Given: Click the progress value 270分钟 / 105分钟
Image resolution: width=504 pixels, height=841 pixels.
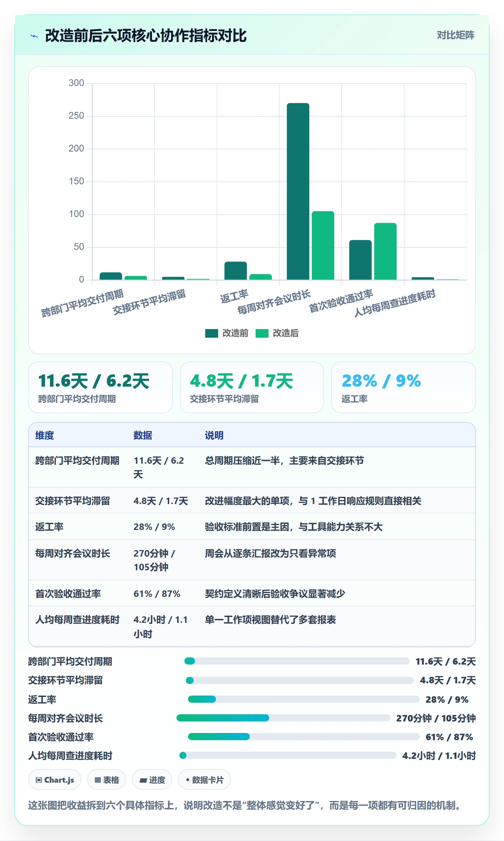Looking at the screenshot, I should point(436,718).
